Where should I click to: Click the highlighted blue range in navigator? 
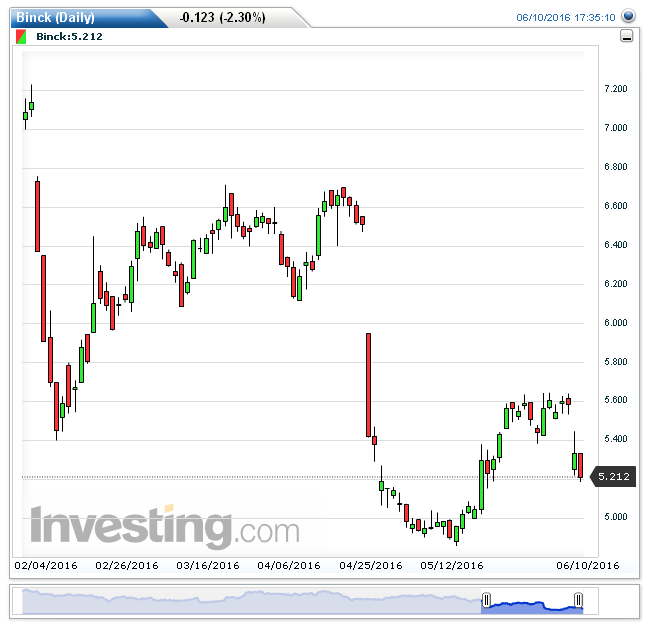pos(532,601)
